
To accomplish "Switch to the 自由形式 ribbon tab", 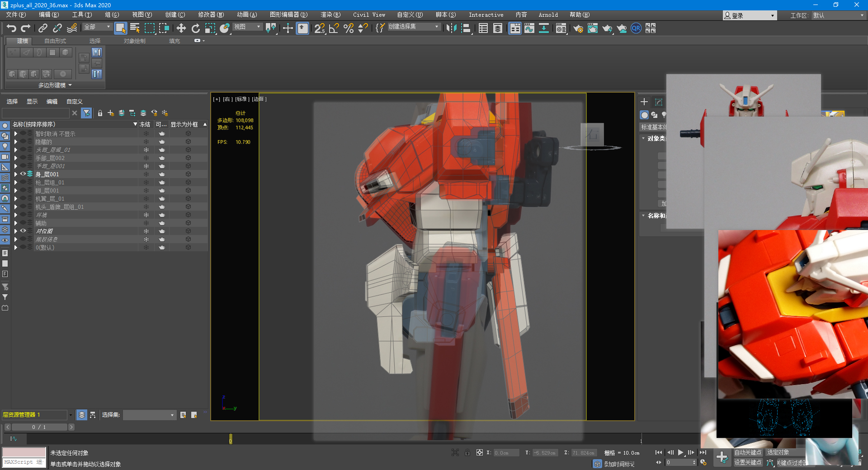I will point(55,41).
